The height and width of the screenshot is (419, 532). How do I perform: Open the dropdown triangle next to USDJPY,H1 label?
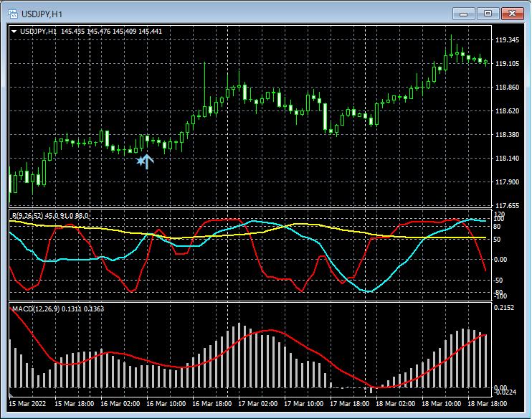tap(14, 31)
